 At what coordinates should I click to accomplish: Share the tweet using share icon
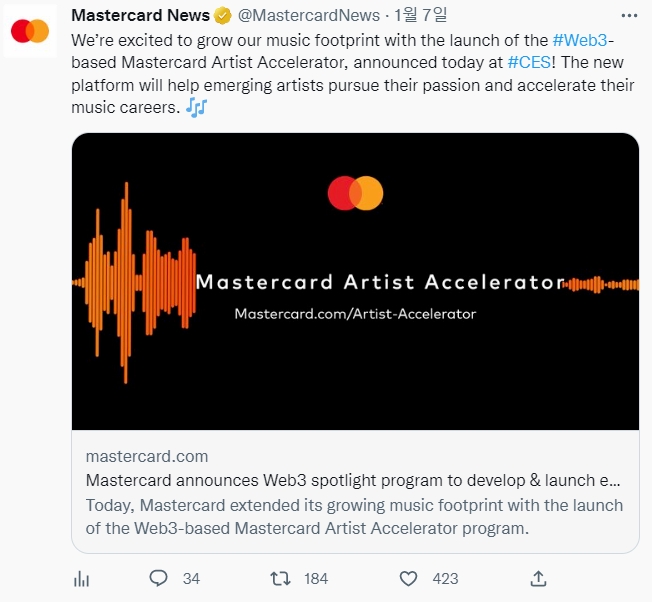(538, 578)
